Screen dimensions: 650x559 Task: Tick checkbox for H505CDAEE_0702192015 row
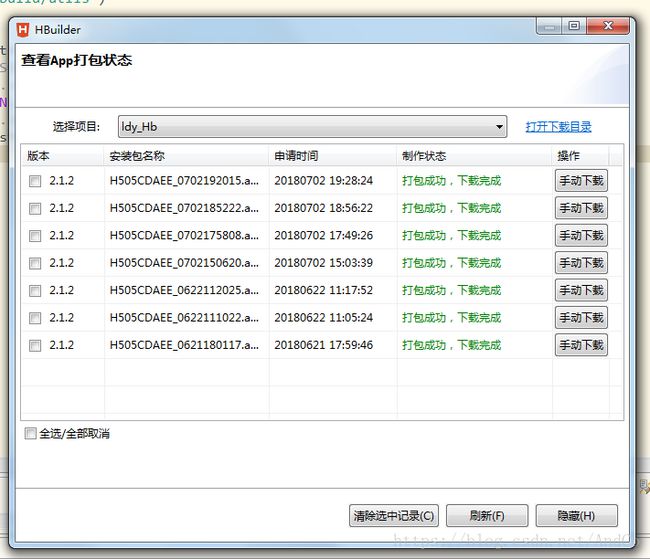click(35, 181)
